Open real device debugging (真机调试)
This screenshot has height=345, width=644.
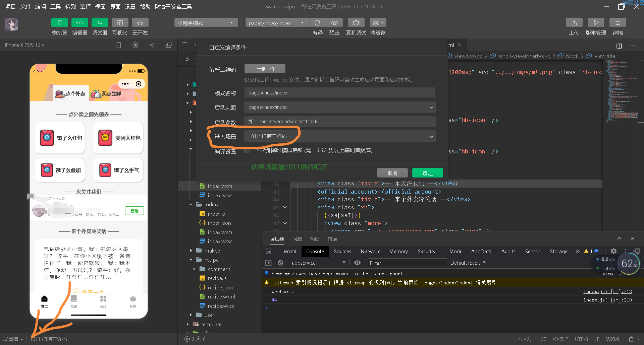(356, 23)
